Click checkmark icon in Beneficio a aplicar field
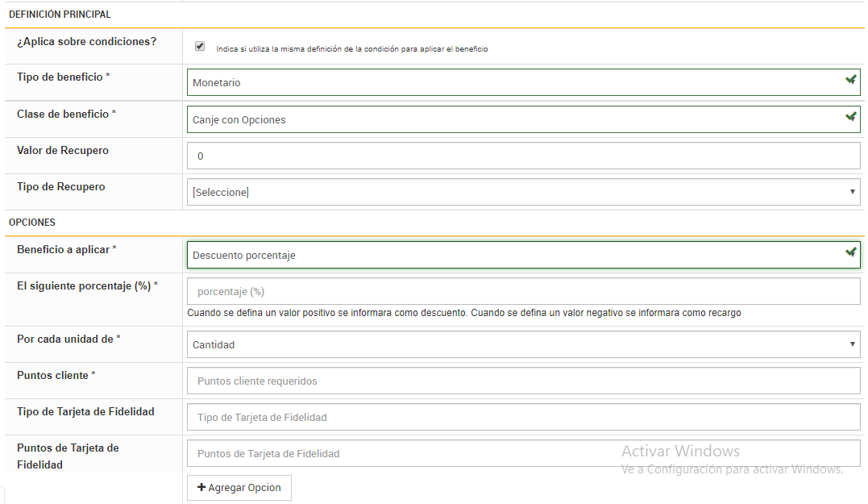This screenshot has height=504, width=868. pyautogui.click(x=850, y=252)
